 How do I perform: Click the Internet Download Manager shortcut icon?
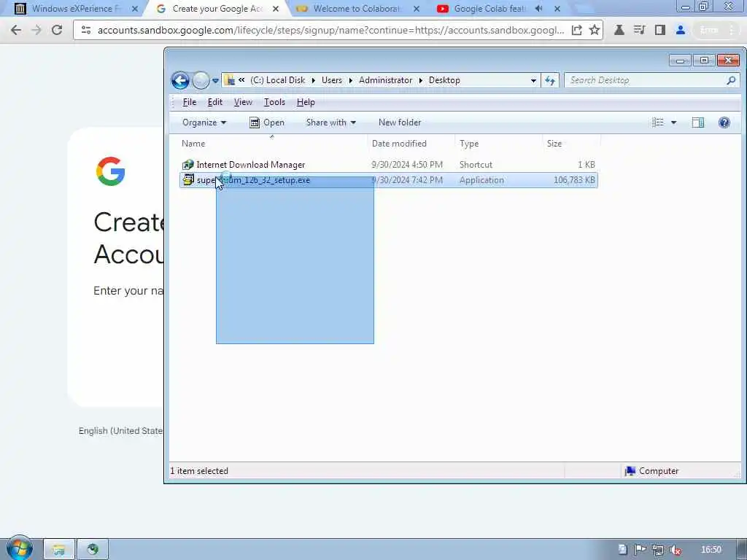tap(188, 165)
